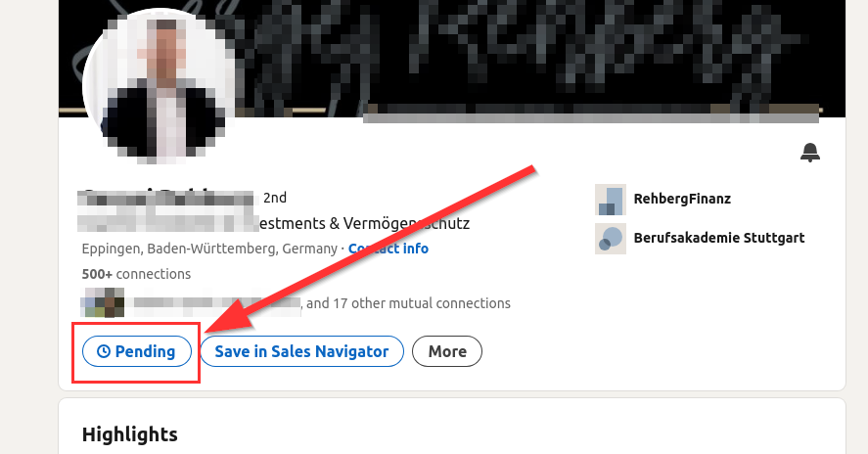
Task: Click the Eppingen, Baden-Württemberg location text
Action: click(209, 249)
